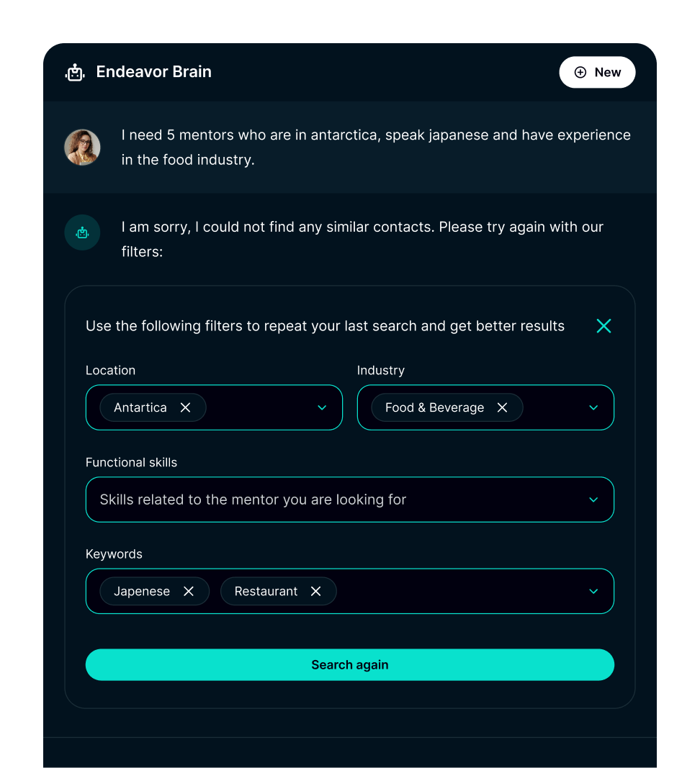Click the teal robot avatar beside the reply
This screenshot has width=700, height=768.
click(x=82, y=232)
